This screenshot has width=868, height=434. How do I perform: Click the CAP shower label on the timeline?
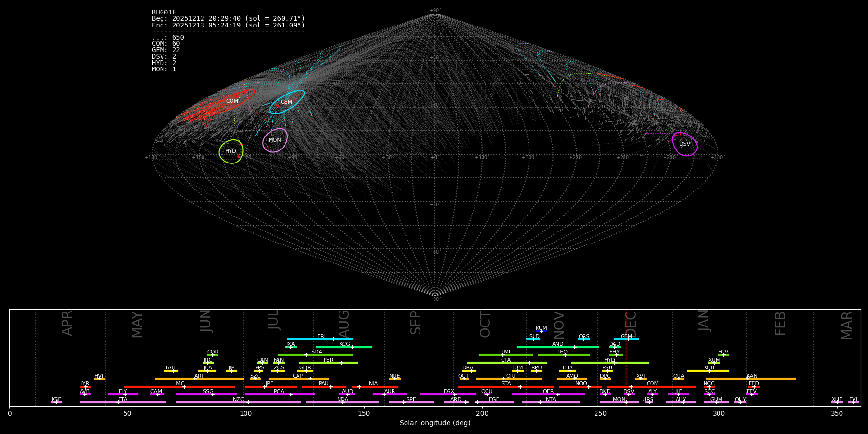coord(298,376)
